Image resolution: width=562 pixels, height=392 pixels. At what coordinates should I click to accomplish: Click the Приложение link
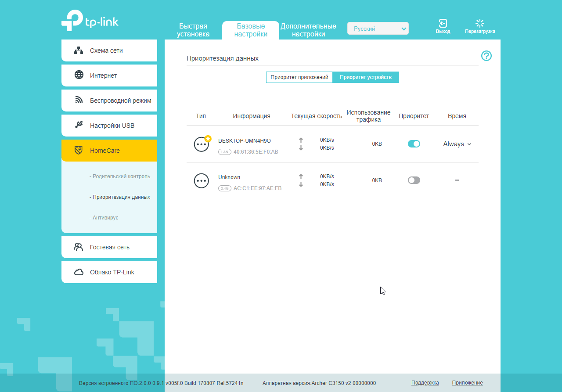pos(468,383)
